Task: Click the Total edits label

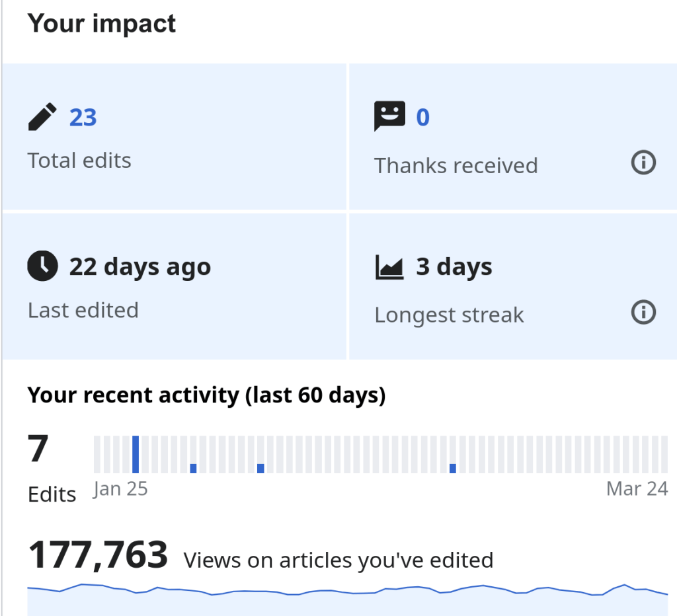Action: pos(79,161)
